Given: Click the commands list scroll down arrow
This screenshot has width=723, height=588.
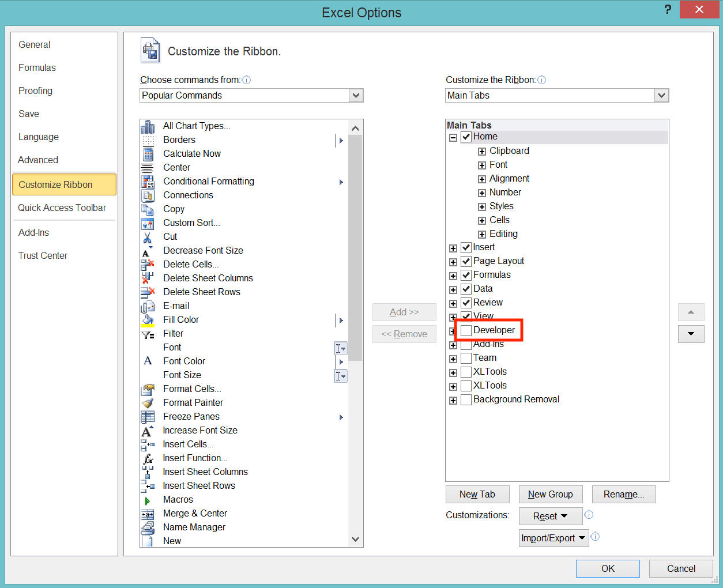Looking at the screenshot, I should [x=355, y=540].
